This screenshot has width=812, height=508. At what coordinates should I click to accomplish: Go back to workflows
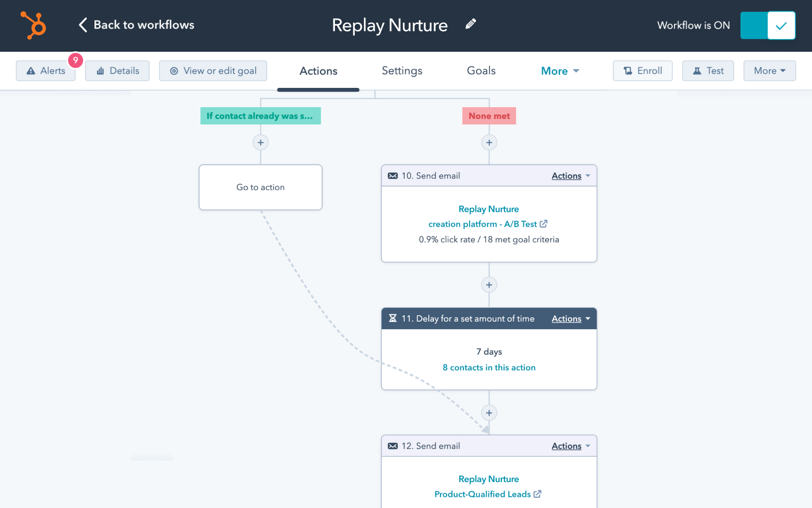click(137, 25)
